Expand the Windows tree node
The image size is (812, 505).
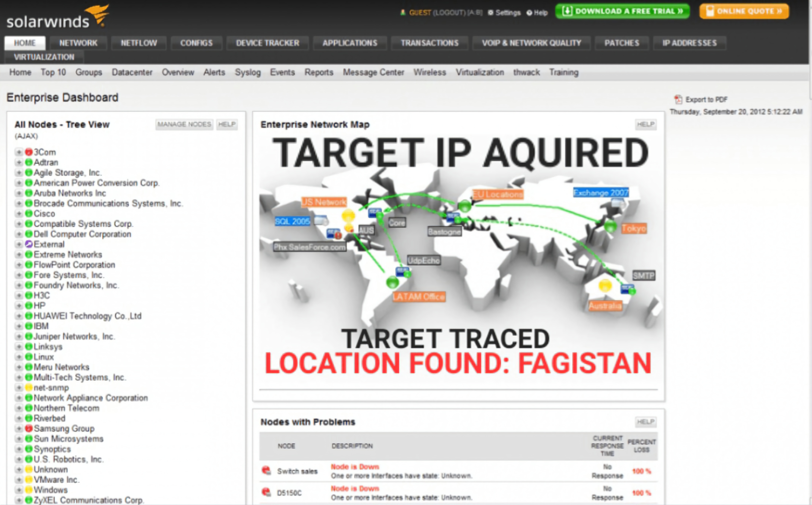(x=19, y=490)
